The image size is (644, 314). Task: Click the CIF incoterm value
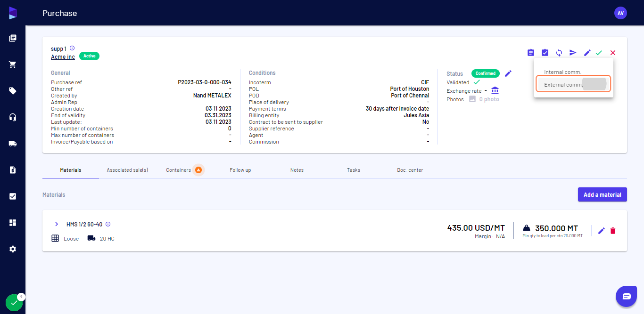click(425, 82)
